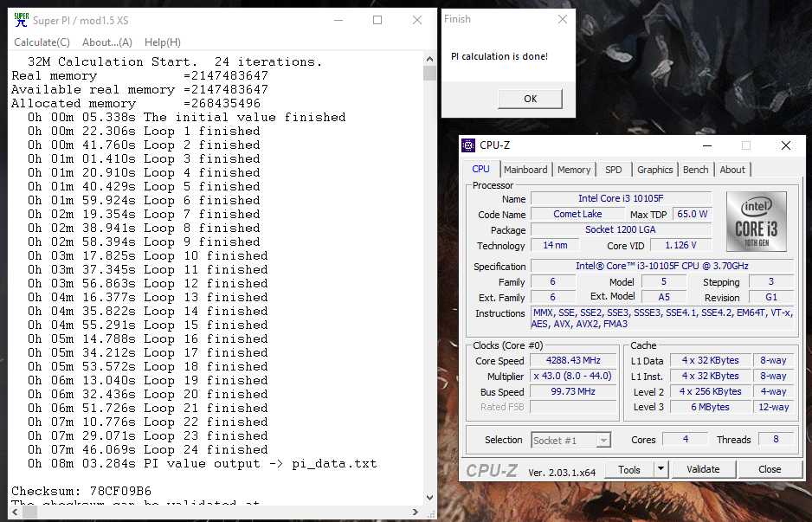Click the vertical scrollbar down arrow in Super PI

[x=429, y=498]
